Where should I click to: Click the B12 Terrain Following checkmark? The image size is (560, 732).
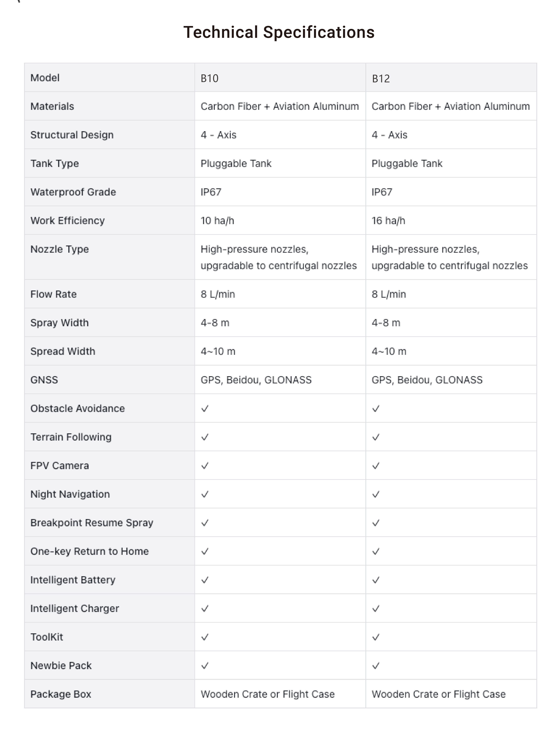point(376,437)
